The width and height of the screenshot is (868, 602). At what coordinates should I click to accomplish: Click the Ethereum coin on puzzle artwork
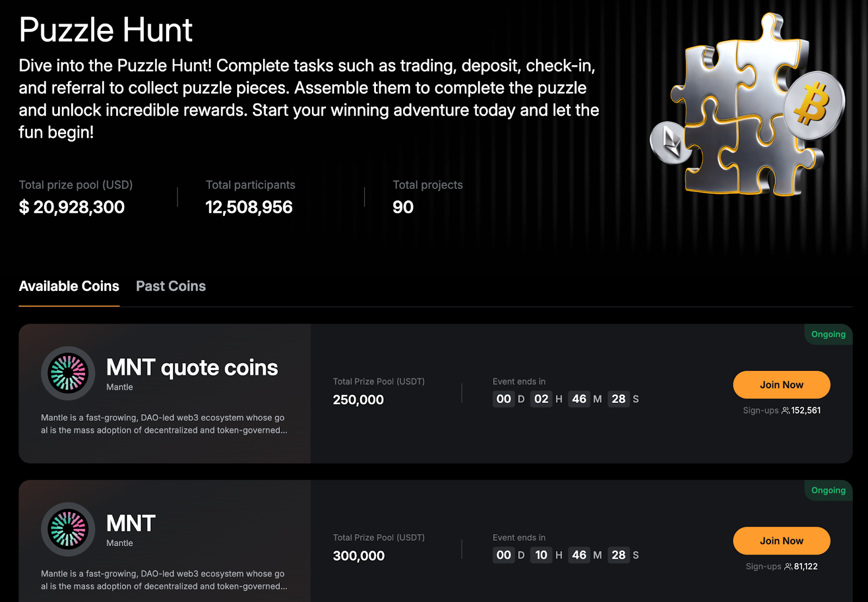[671, 142]
